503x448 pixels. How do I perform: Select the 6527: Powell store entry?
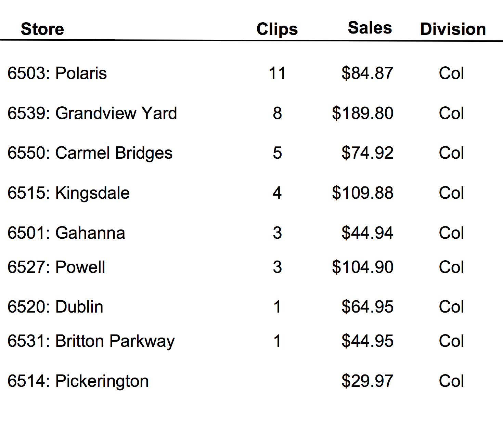[56, 267]
